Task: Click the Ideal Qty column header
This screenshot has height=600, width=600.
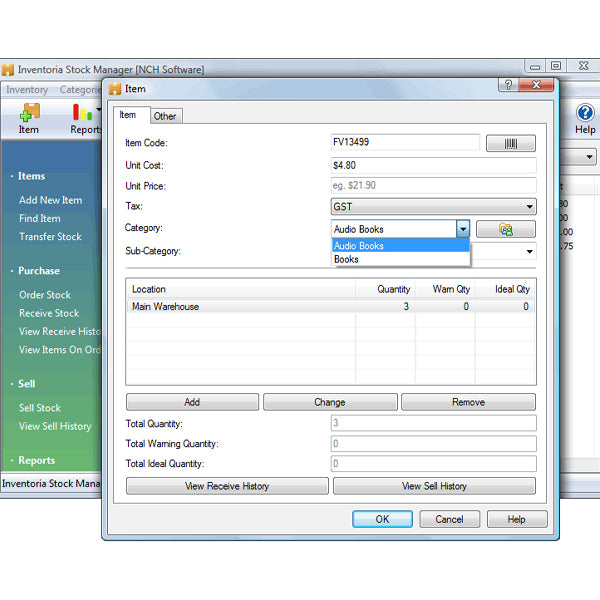Action: point(505,289)
